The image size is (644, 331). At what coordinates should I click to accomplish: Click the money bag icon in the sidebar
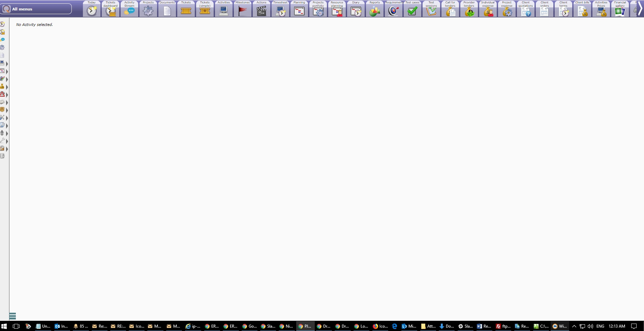click(2, 87)
